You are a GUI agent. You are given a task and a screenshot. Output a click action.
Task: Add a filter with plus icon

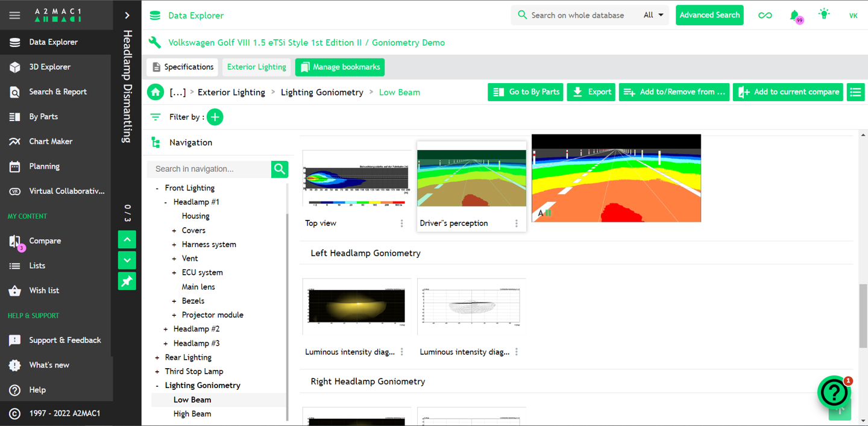pos(215,117)
